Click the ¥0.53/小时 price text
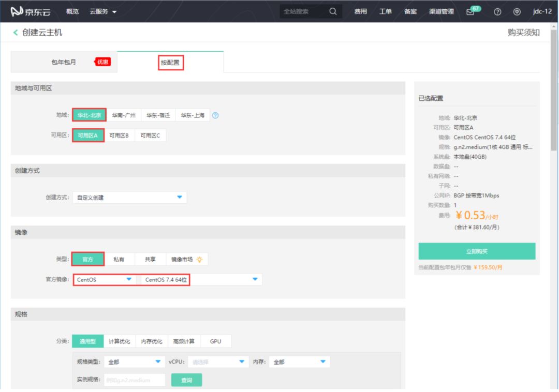Viewport: 559px width, 392px height. 476,216
